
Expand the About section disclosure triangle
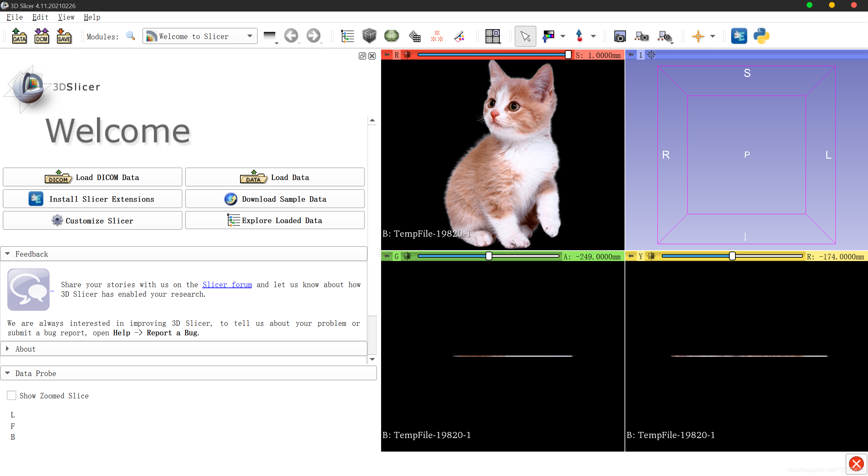[x=7, y=348]
